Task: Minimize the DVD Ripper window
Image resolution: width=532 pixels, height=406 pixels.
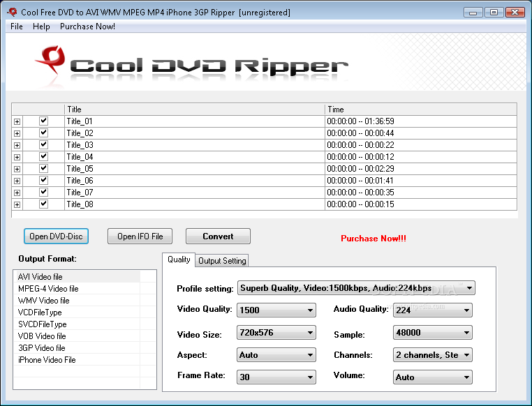Action: pos(473,12)
